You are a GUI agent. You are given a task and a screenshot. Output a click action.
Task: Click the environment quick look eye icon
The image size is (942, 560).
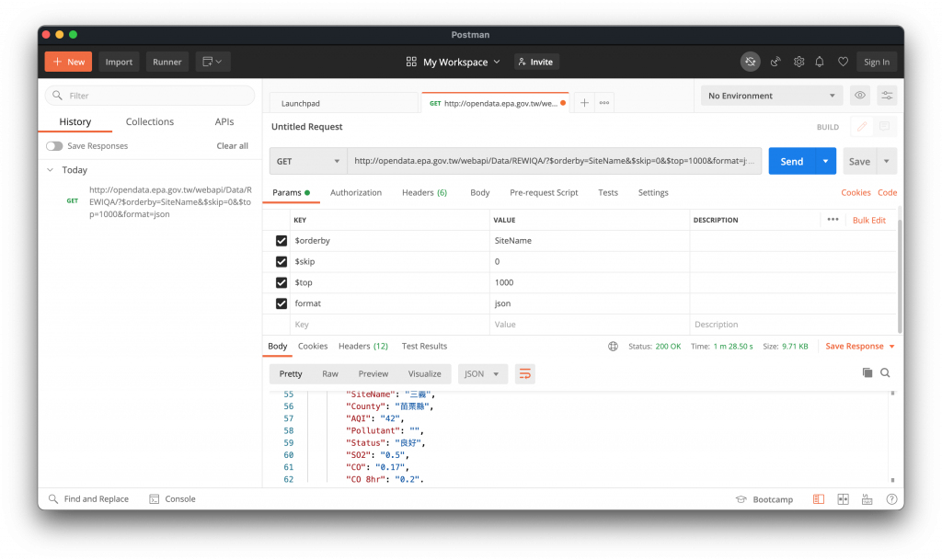click(860, 96)
